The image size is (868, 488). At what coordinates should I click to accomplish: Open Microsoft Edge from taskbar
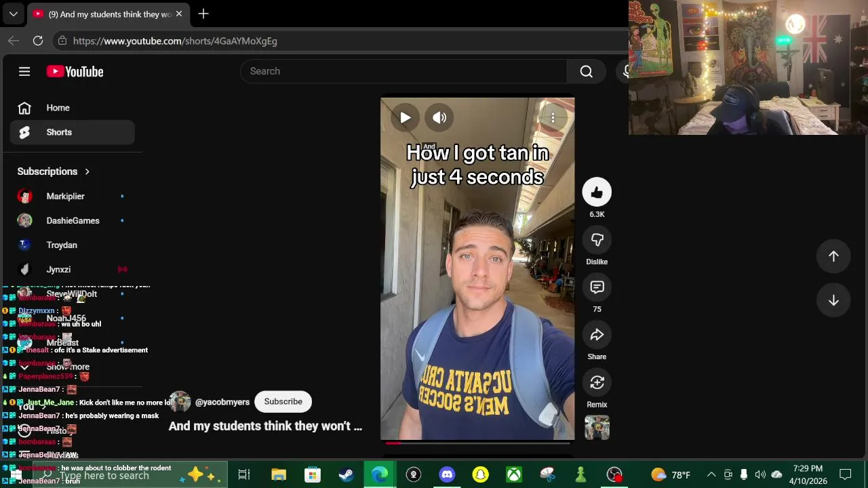380,474
